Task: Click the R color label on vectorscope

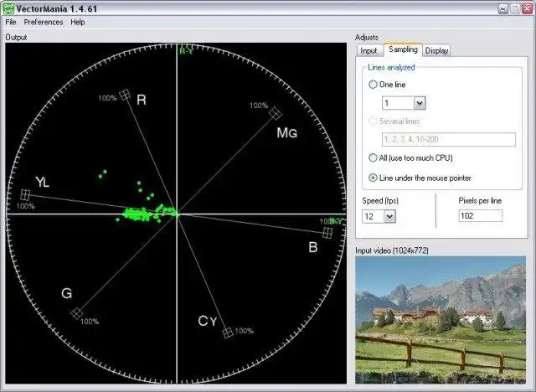Action: (142, 100)
